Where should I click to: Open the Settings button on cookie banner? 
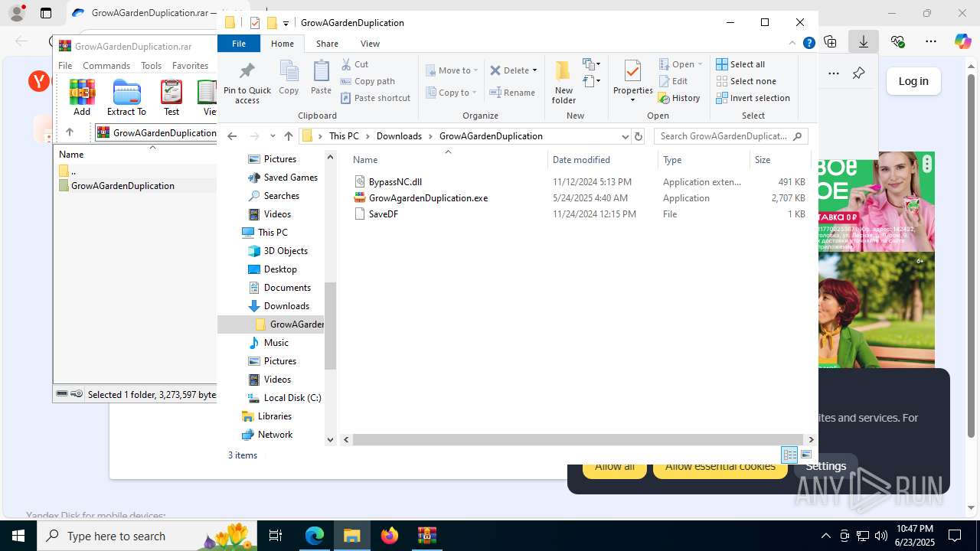(x=825, y=467)
